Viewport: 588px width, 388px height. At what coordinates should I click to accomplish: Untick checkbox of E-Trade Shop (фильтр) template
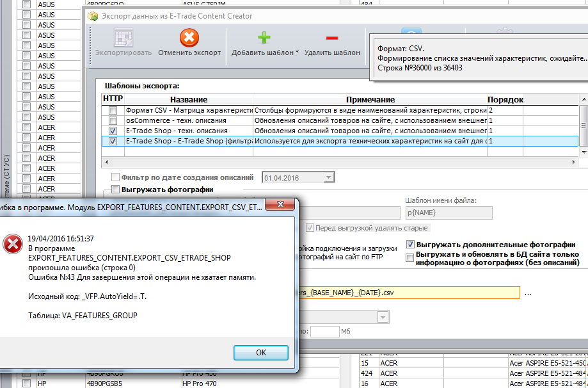pyautogui.click(x=113, y=141)
